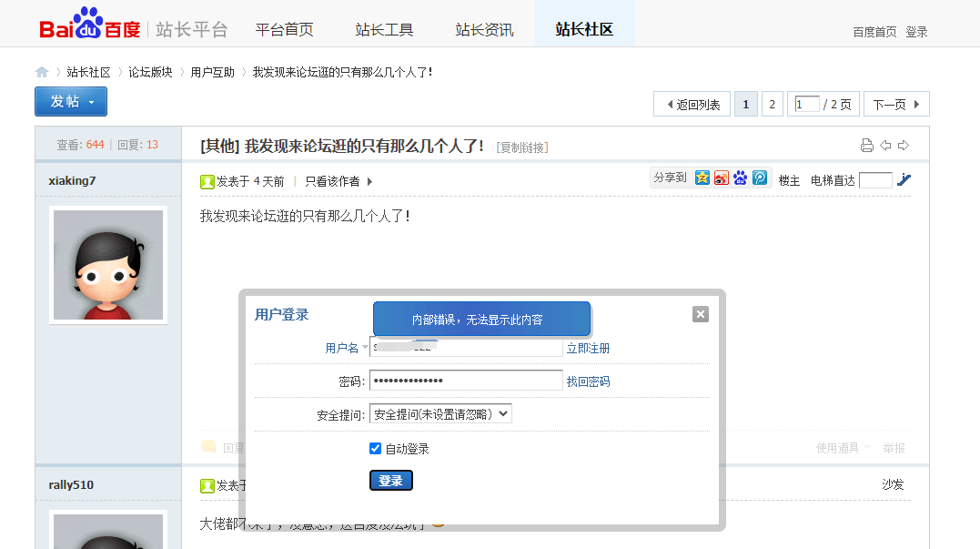Click 下一页 next page button
This screenshot has width=980, height=549.
tap(896, 105)
